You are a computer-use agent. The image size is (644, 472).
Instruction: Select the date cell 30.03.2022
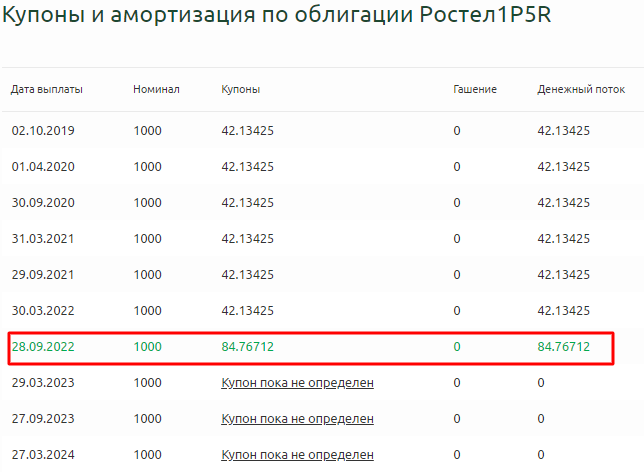point(43,311)
